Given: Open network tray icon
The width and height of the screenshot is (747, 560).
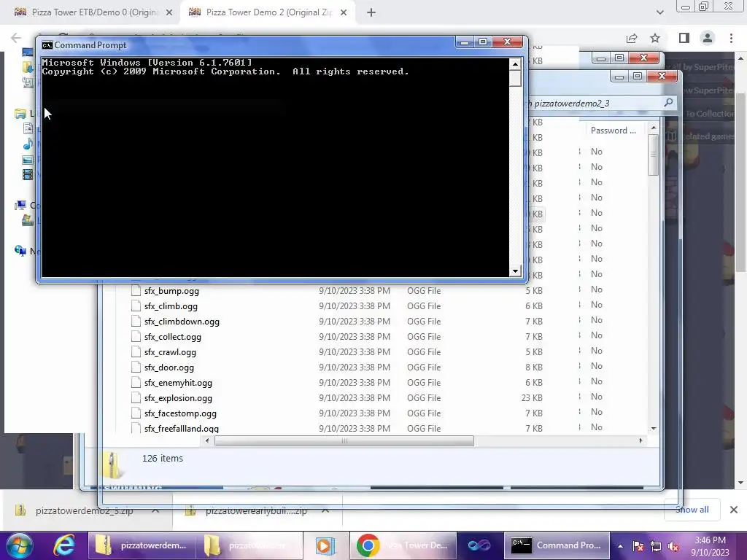Looking at the screenshot, I should tap(656, 546).
